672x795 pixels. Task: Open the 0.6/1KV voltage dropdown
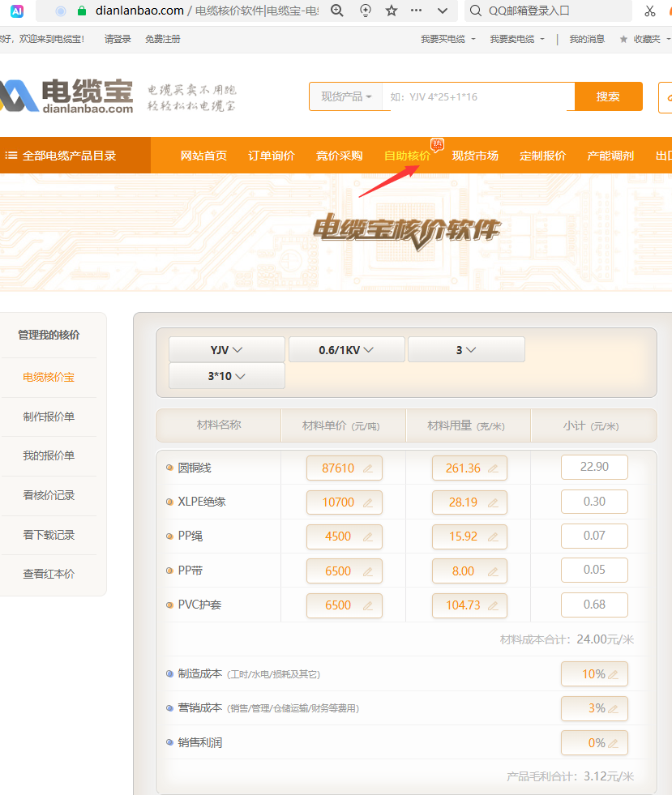(x=346, y=350)
